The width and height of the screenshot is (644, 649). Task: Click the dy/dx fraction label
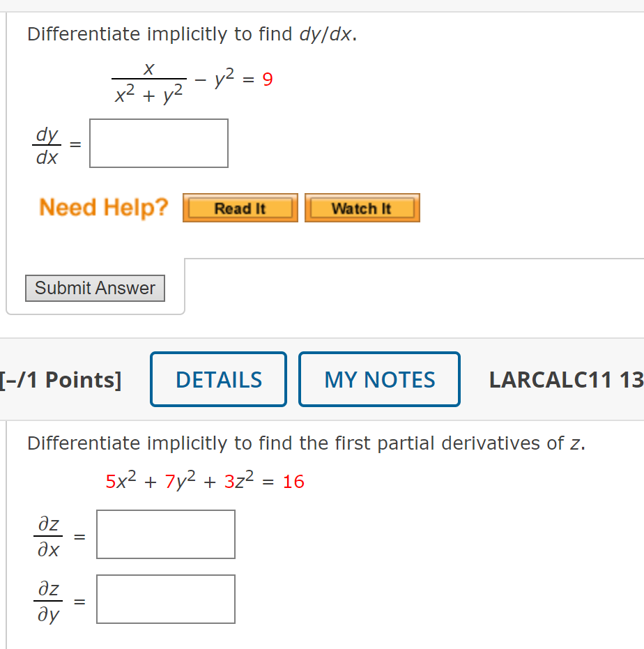[46, 145]
